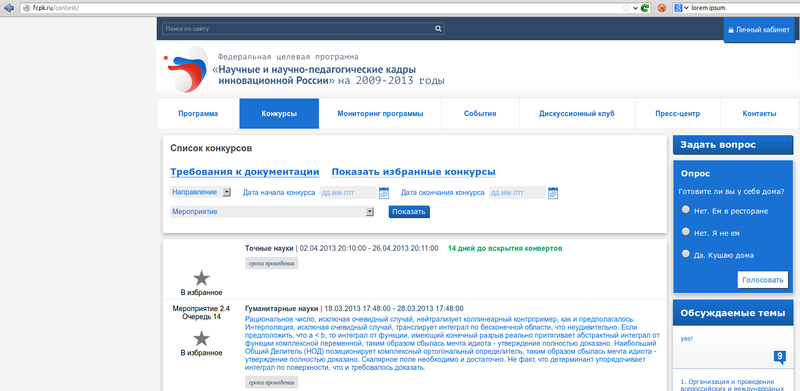Click 'Мероприятие 2.4 Очередь 14' label

pos(201,312)
